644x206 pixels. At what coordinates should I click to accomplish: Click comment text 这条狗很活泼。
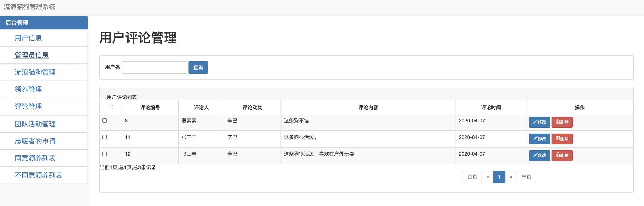tap(300, 137)
